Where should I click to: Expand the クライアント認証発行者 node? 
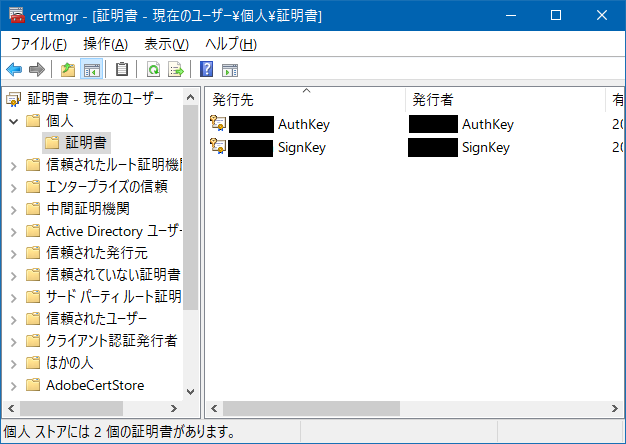point(14,342)
